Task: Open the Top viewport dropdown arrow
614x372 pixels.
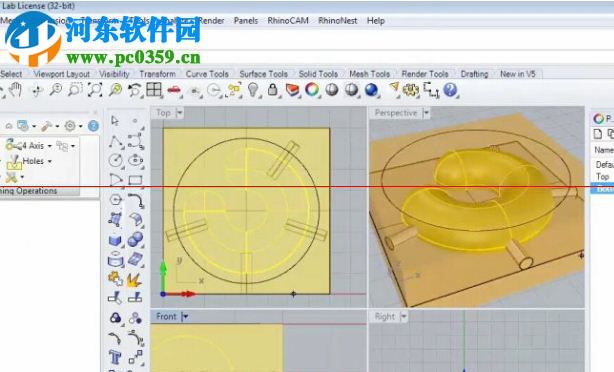Action: tap(180, 113)
